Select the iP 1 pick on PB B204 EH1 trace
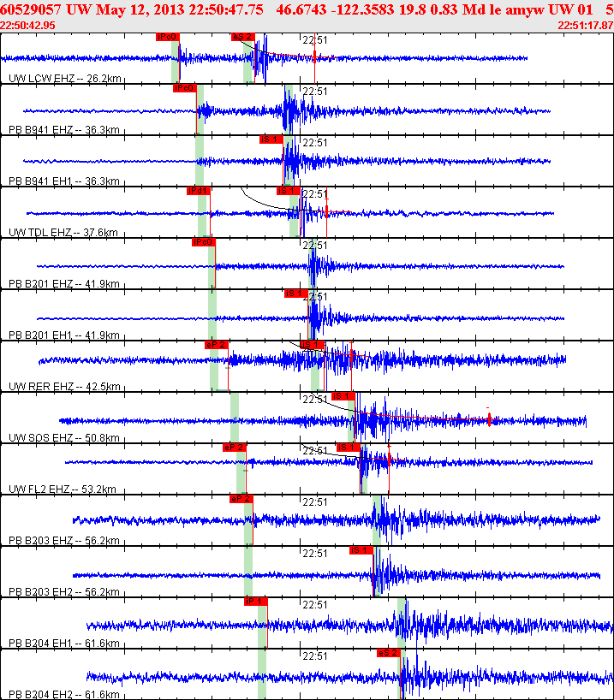 pyautogui.click(x=255, y=602)
